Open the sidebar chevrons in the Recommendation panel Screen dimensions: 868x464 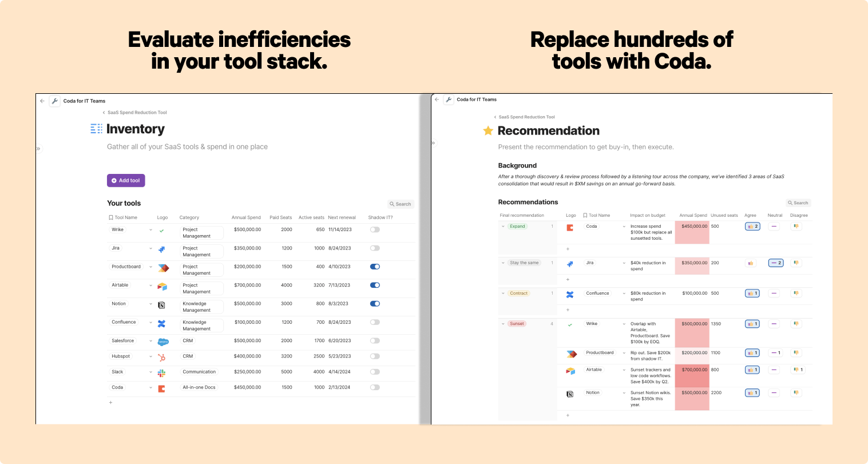click(x=433, y=143)
